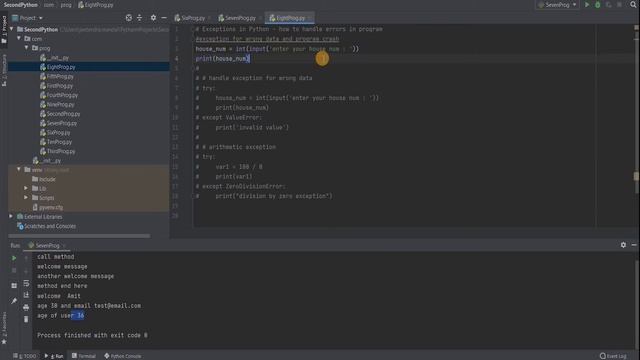Viewport: 640px width, 360px height.
Task: Click the Run tool window tab in the bottom bar
Action: [x=54, y=356]
